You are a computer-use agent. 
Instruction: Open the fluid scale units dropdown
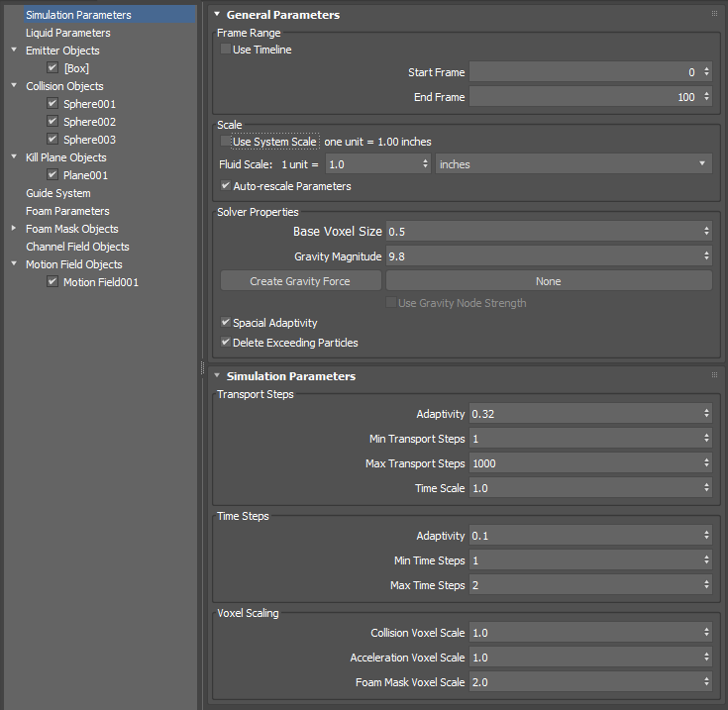pos(573,164)
